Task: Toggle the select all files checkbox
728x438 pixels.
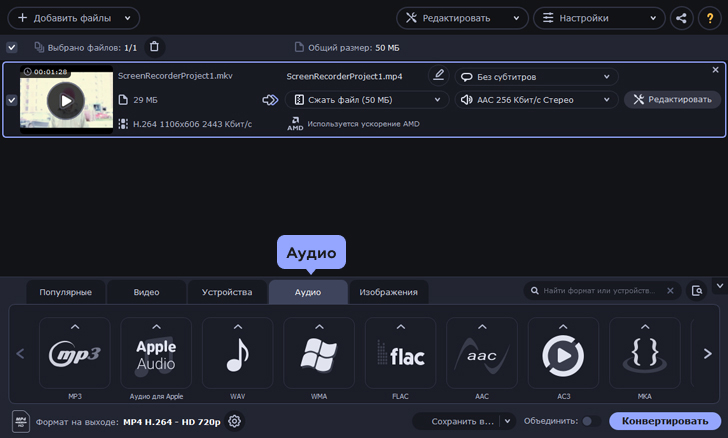Action: coord(12,47)
